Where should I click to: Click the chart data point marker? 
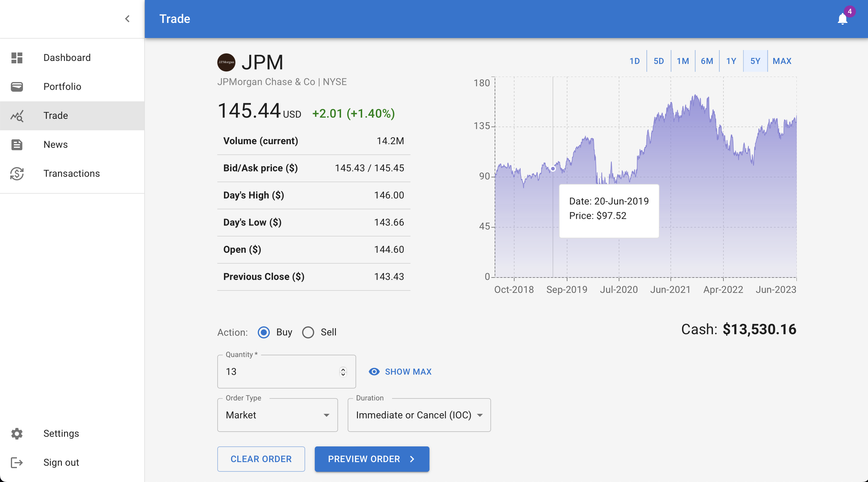pyautogui.click(x=553, y=169)
